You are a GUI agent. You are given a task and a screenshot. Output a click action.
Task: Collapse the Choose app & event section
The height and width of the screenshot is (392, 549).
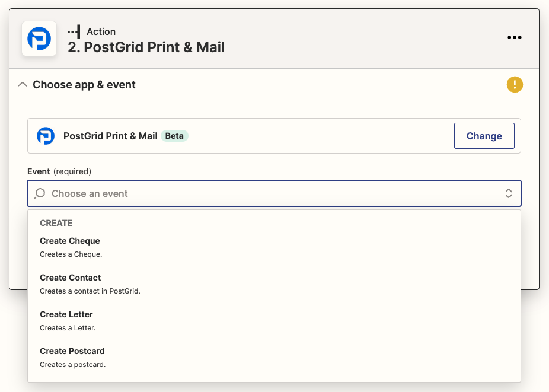pyautogui.click(x=23, y=85)
